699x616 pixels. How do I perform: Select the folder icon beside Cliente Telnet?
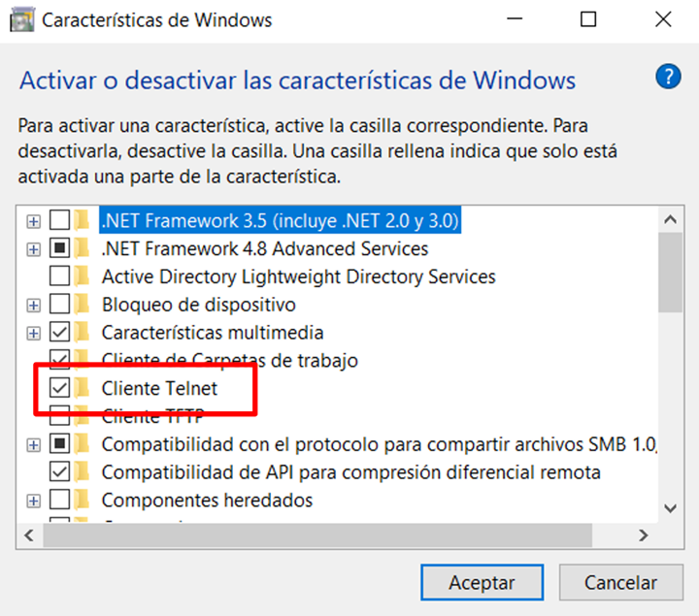[83, 387]
